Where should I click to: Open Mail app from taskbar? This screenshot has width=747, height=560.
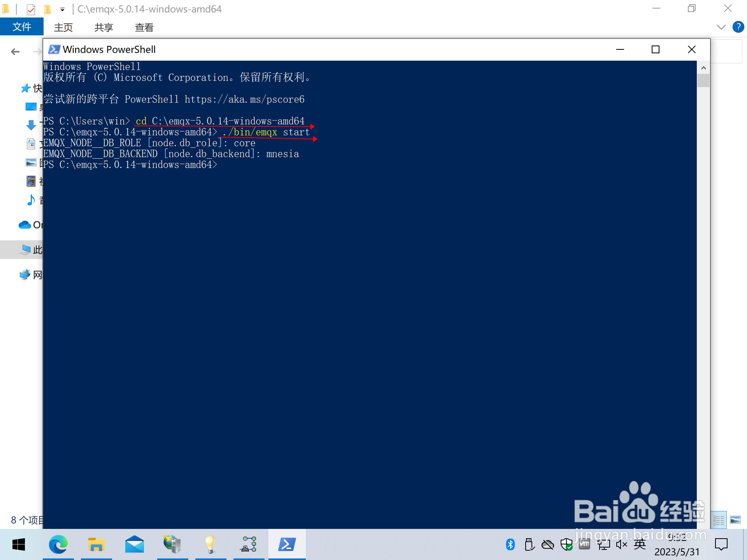[134, 544]
